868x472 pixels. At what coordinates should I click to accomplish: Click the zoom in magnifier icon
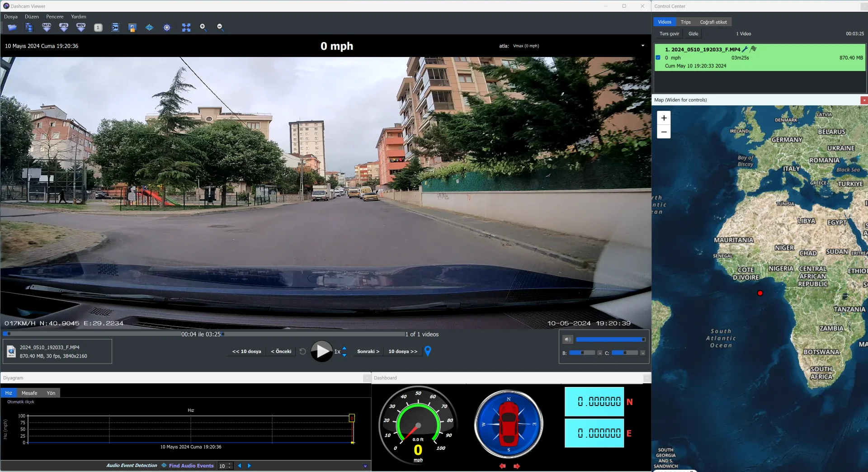(x=203, y=28)
